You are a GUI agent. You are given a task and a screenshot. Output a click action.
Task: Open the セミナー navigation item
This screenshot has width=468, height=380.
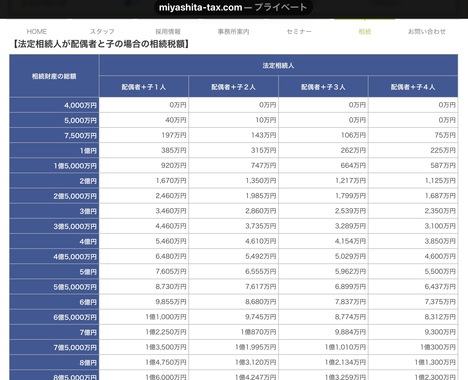(x=299, y=32)
